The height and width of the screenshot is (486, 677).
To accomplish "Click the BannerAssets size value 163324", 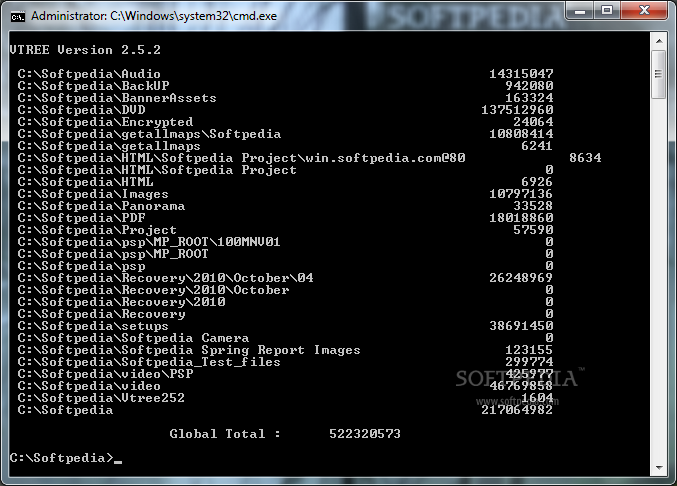I will click(x=529, y=98).
